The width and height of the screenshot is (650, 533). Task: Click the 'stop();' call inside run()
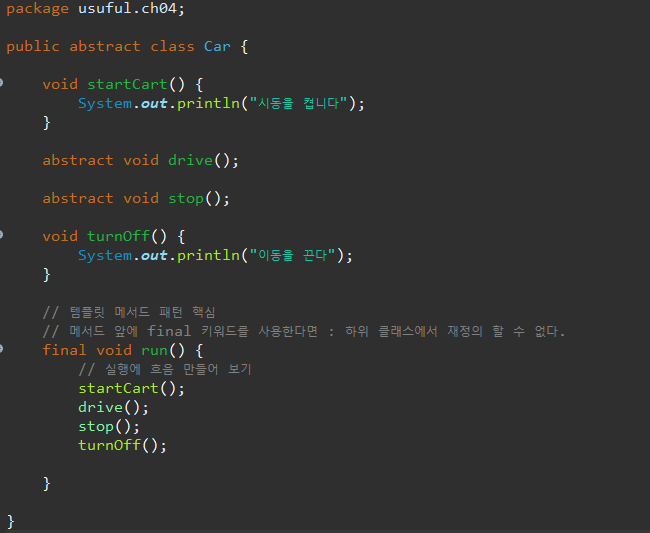pyautogui.click(x=109, y=427)
